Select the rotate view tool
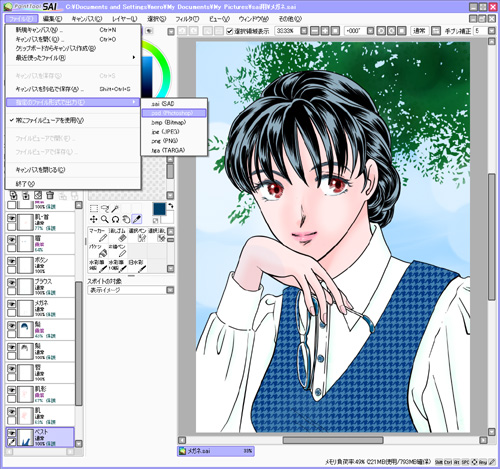500x469 pixels. pyautogui.click(x=115, y=219)
